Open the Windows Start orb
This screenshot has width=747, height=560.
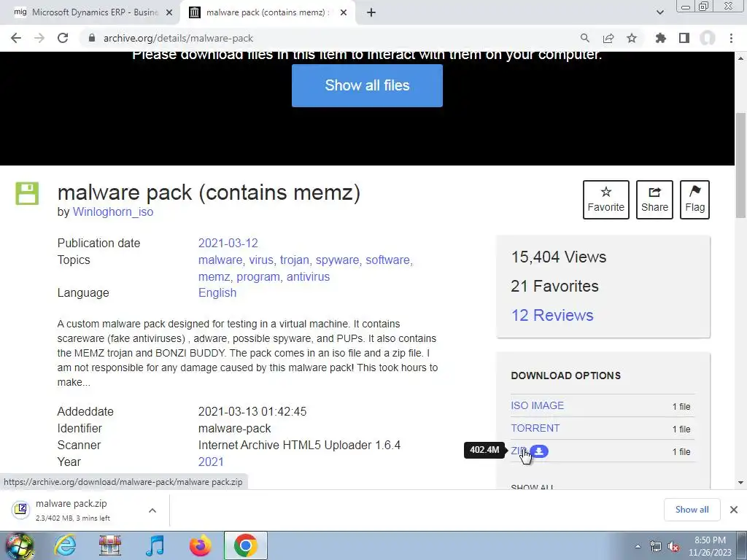click(x=19, y=545)
